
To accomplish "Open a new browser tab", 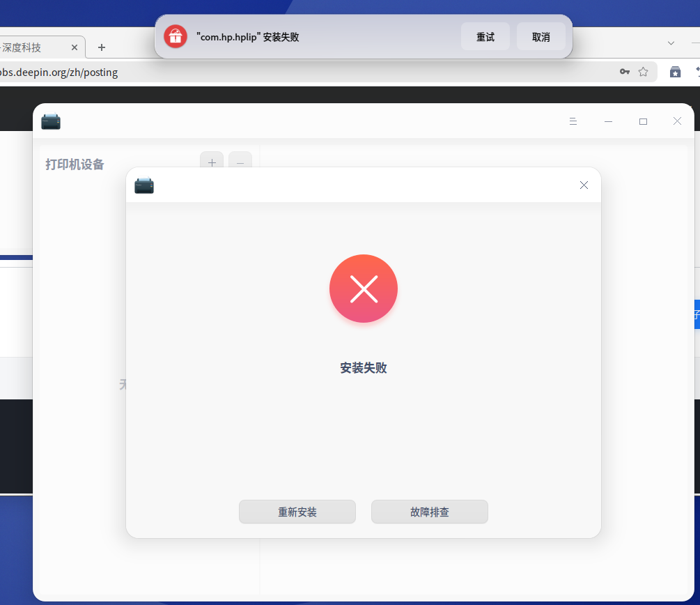I will [x=101, y=47].
